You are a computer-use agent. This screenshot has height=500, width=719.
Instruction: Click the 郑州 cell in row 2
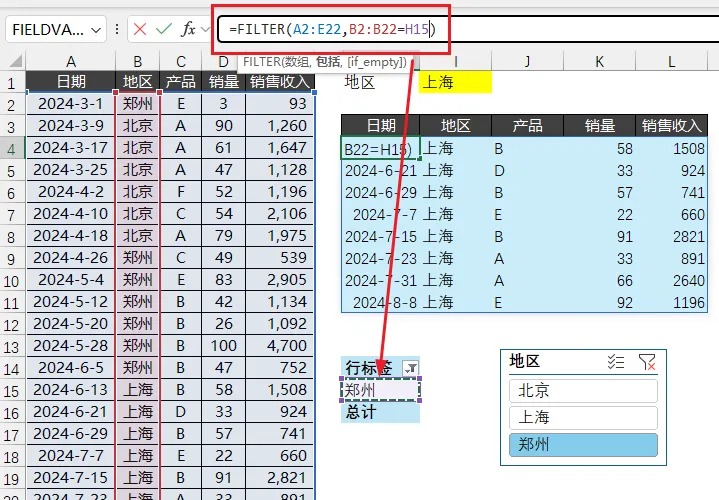[x=137, y=104]
